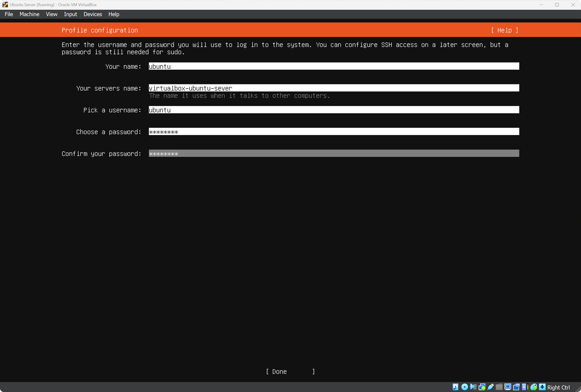Click the mouse integration status icon

[534, 387]
